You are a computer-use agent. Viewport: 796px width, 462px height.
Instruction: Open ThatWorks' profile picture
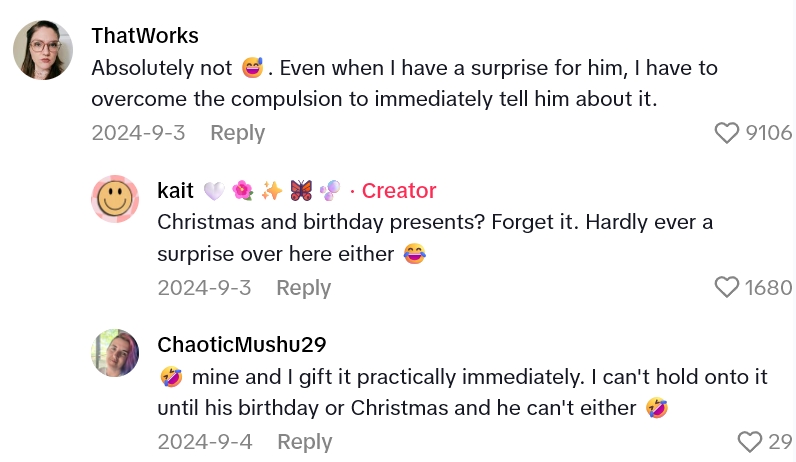[x=43, y=50]
